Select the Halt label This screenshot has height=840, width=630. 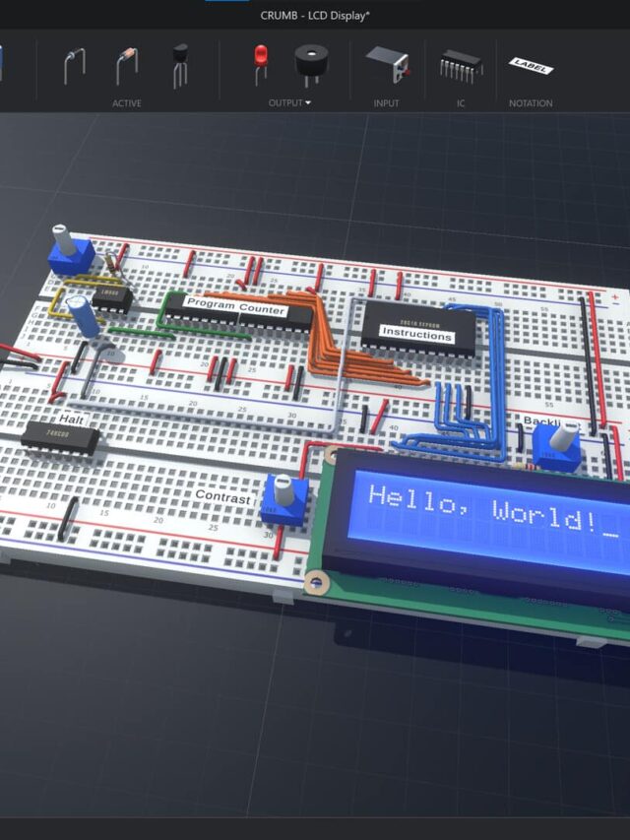pos(71,419)
